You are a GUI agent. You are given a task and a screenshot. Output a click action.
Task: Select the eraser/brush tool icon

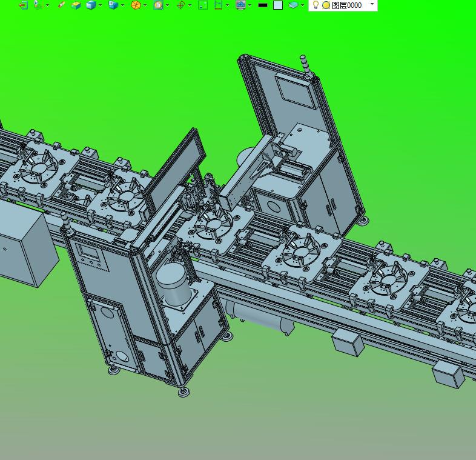coord(62,5)
